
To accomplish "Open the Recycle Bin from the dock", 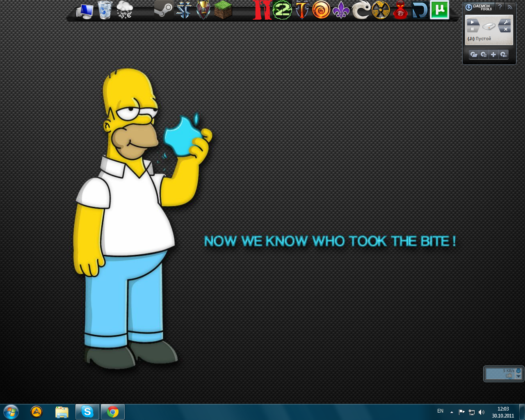I will pyautogui.click(x=105, y=10).
